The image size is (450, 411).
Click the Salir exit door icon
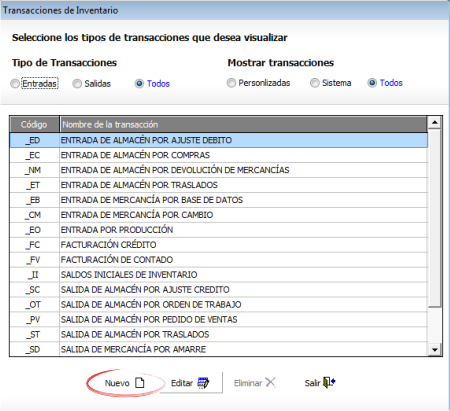[329, 382]
